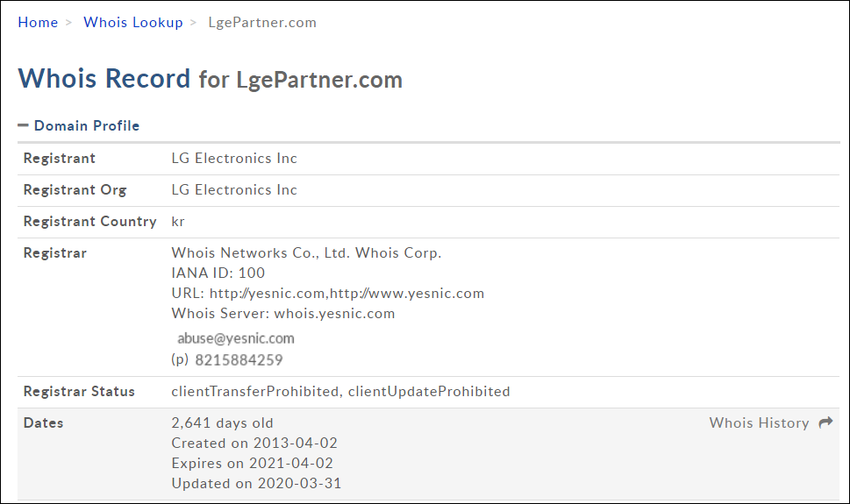Click the Home breadcrumb link
The width and height of the screenshot is (850, 504).
pyautogui.click(x=38, y=23)
